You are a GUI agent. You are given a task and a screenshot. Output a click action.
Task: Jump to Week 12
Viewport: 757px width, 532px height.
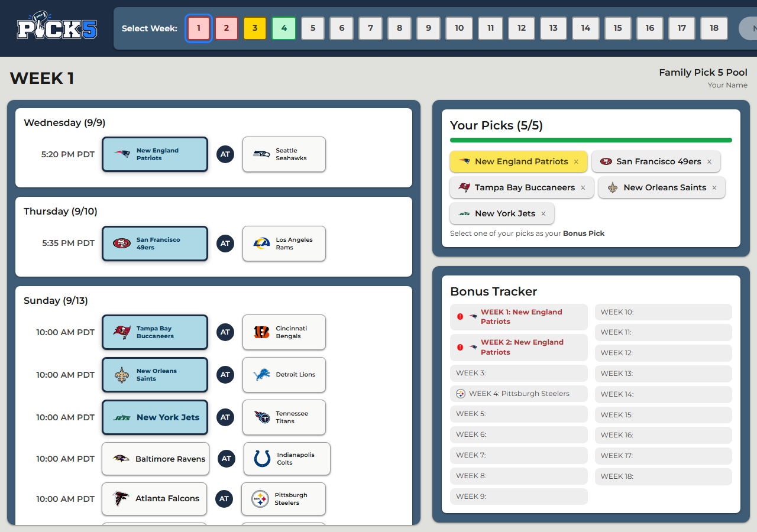click(x=522, y=28)
